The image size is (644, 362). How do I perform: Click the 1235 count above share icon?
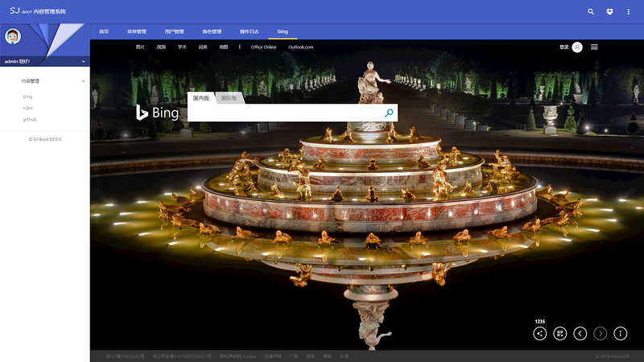click(x=539, y=321)
